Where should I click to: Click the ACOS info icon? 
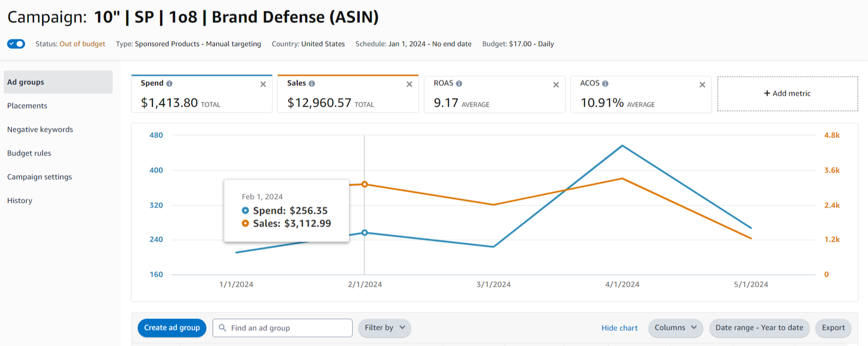coord(605,84)
